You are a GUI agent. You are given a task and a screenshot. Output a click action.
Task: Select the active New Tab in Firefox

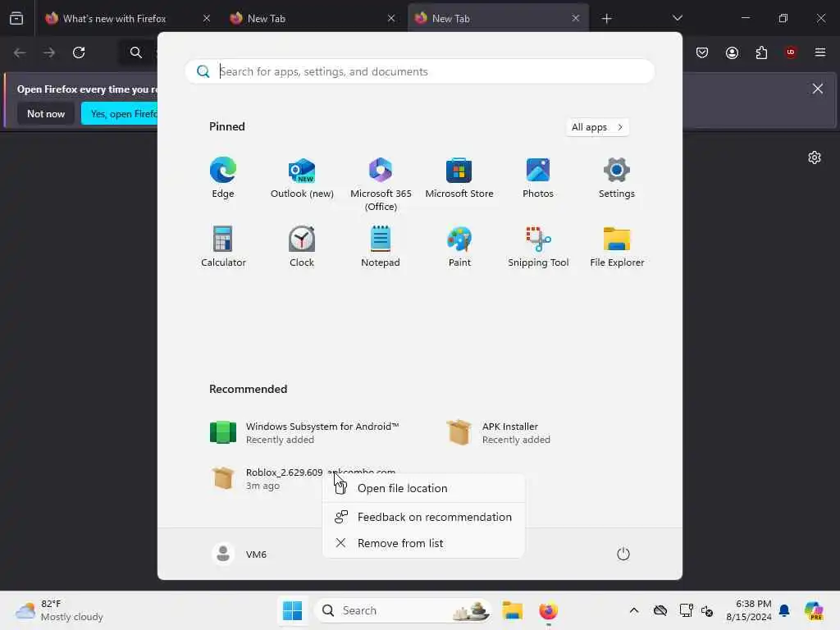coord(498,18)
